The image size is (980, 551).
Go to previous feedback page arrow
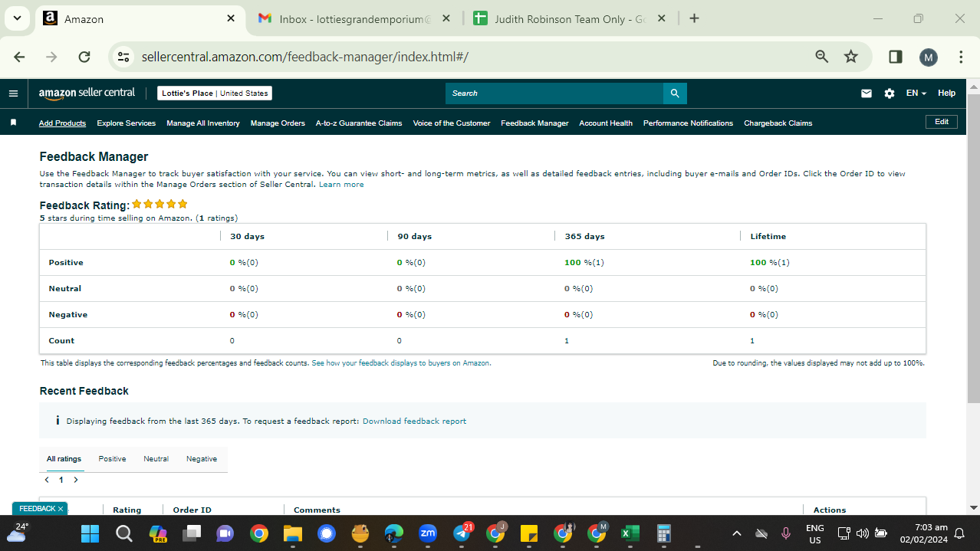coord(47,480)
